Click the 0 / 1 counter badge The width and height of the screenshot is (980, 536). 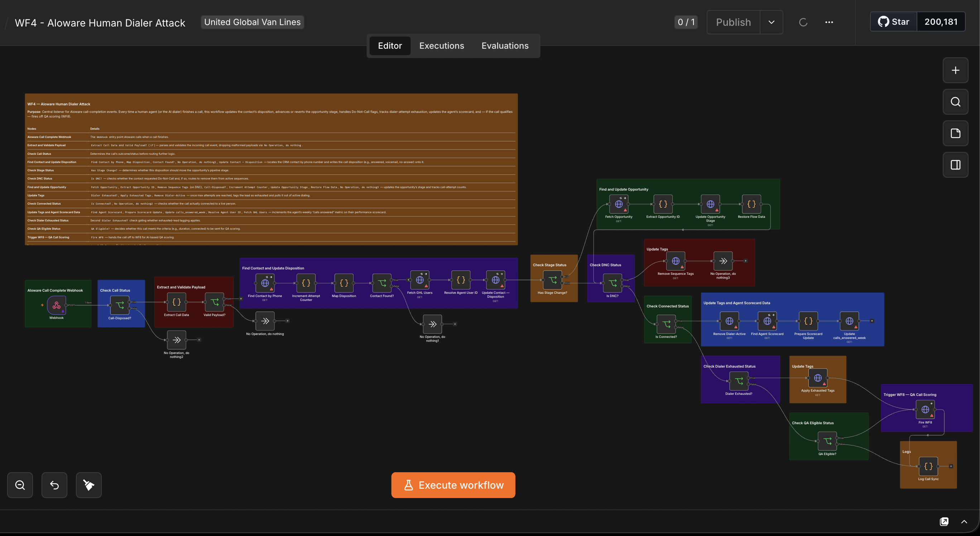click(686, 22)
